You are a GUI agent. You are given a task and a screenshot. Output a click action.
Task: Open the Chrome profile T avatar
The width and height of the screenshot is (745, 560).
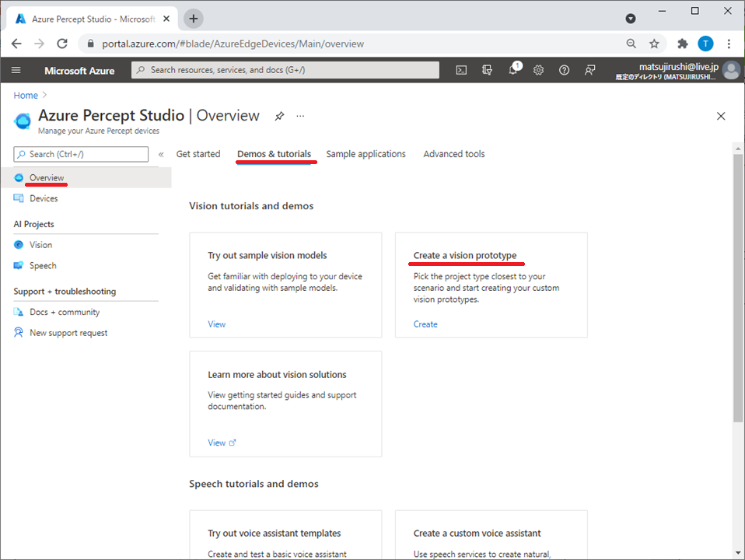[x=705, y=44]
